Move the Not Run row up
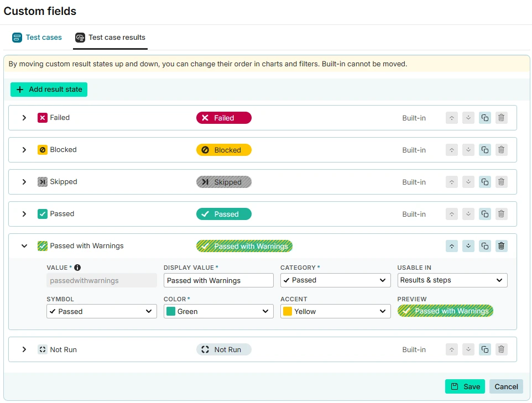The image size is (532, 403). click(x=452, y=349)
